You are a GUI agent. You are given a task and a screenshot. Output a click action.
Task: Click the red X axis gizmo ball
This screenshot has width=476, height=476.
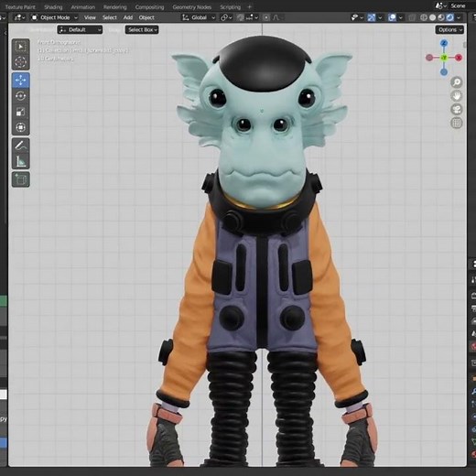click(459, 58)
